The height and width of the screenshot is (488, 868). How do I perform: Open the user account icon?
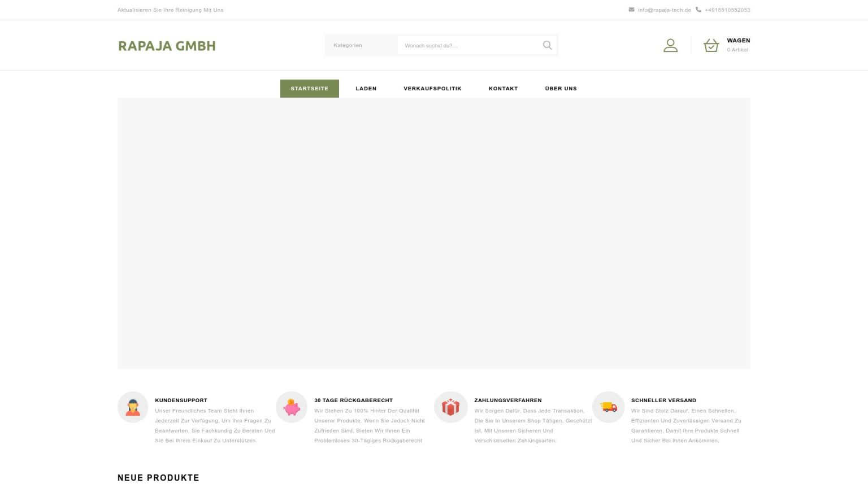tap(670, 45)
